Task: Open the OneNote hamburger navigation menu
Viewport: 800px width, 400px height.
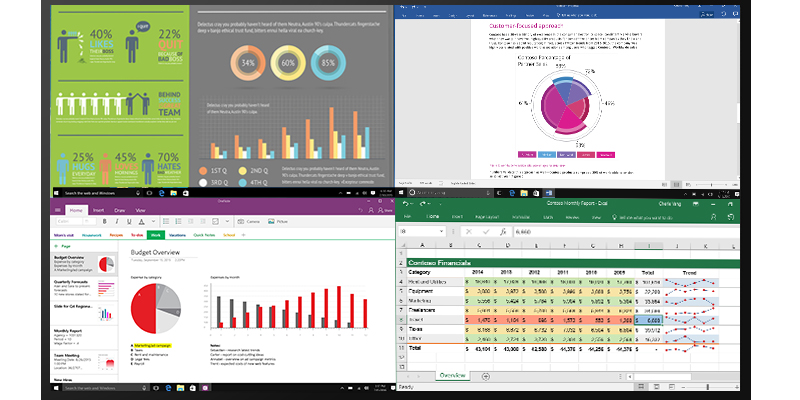Action: coord(56,210)
